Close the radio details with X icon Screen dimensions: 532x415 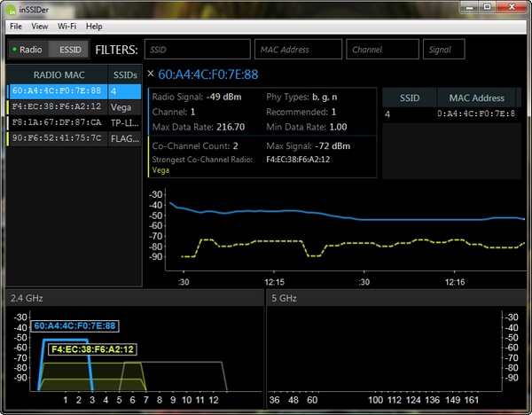pos(150,74)
